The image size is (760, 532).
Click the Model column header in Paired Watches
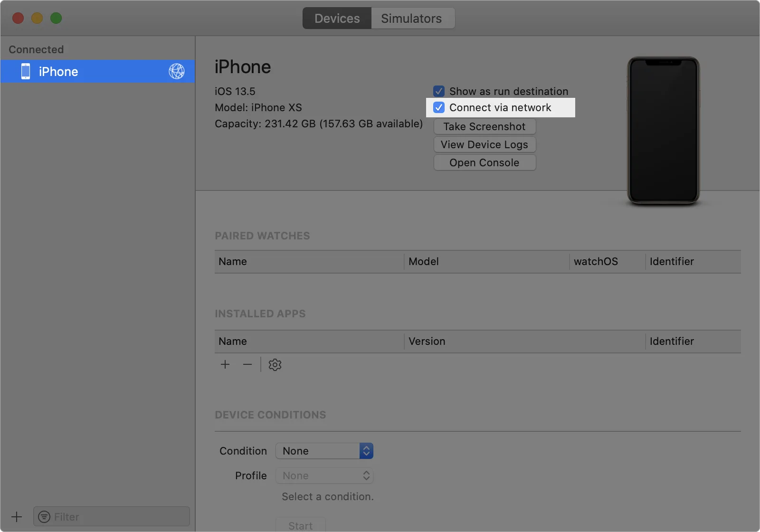coord(487,262)
